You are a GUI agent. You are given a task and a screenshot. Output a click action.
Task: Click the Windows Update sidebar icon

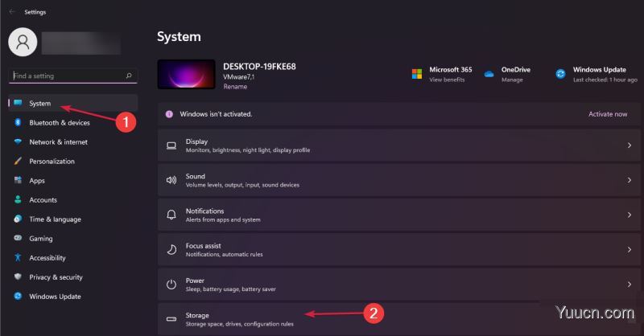click(x=18, y=296)
